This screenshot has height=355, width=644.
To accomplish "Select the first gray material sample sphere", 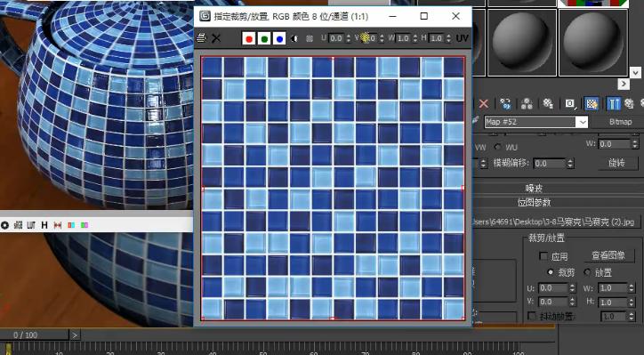I will 521,43.
